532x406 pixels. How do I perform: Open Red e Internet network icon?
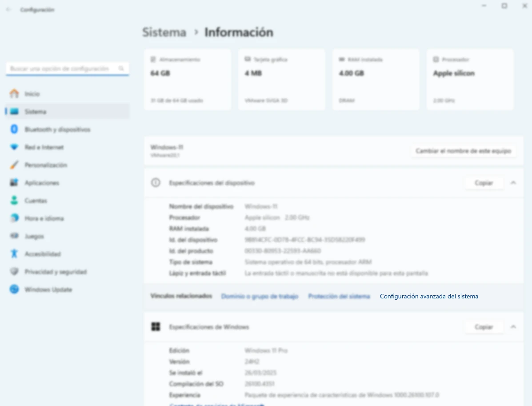(x=15, y=147)
